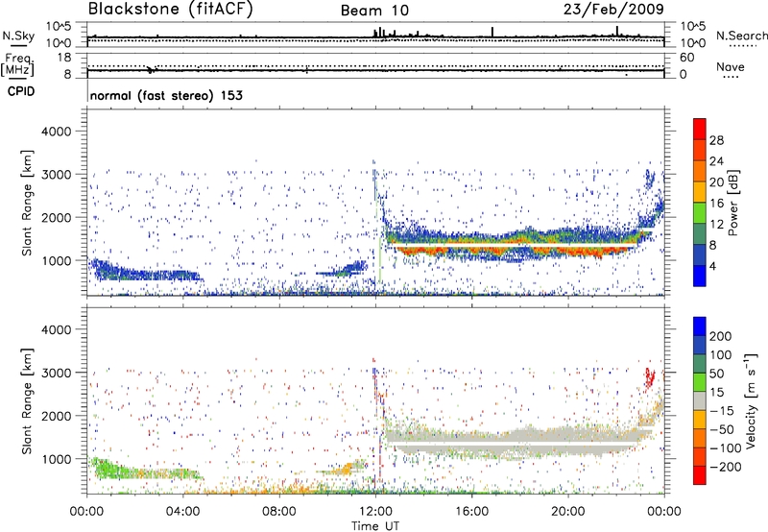768x532 pixels.
Task: Click the Nave legend label
Action: tap(731, 67)
